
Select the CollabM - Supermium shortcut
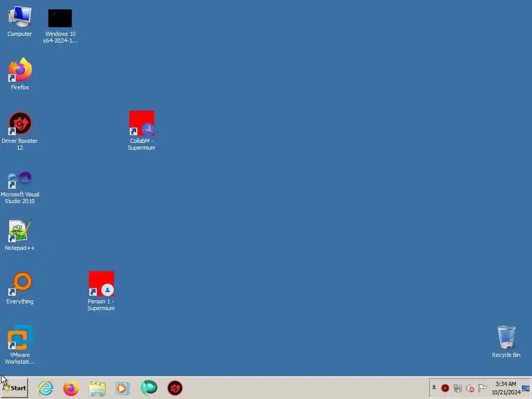click(141, 130)
